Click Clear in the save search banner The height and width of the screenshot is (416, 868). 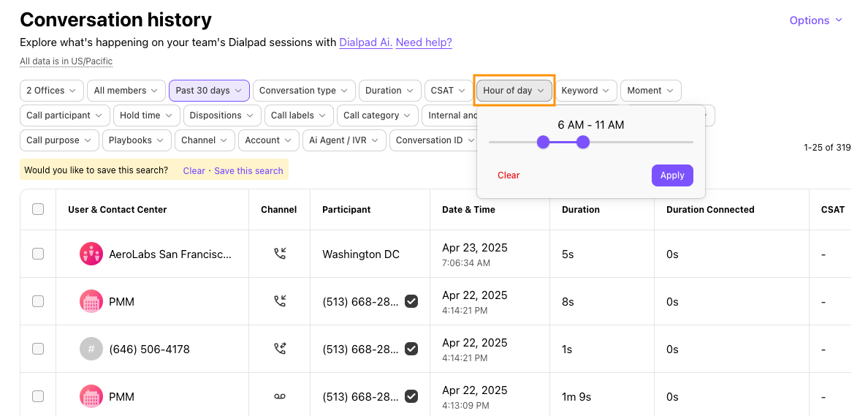click(194, 170)
